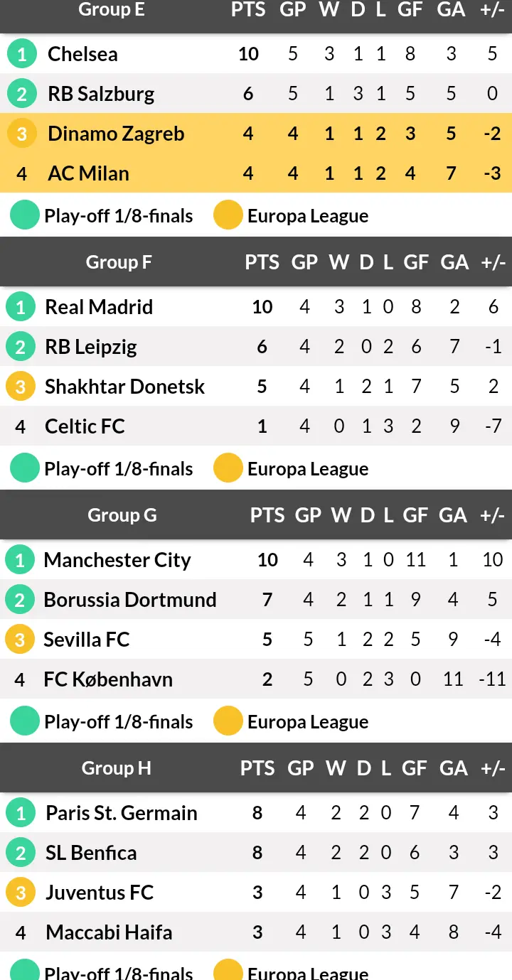Click Real Madrid's green rank 1 badge

tap(21, 307)
